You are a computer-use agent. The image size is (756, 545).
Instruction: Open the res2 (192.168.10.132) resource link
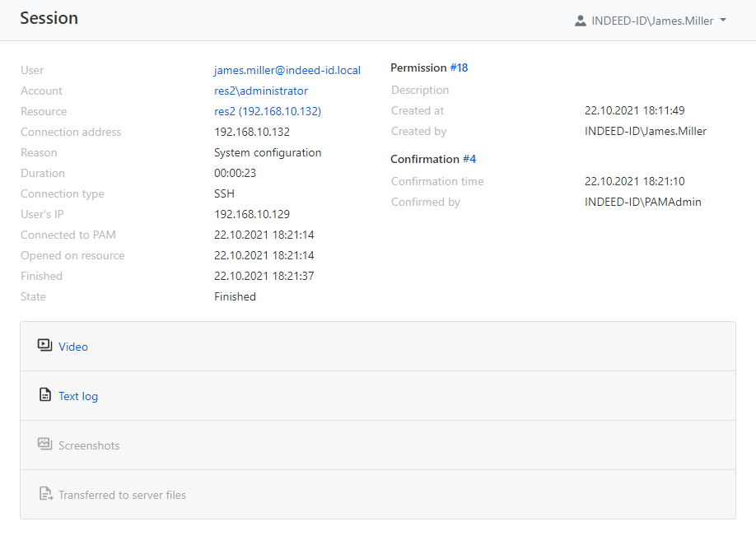coord(267,111)
